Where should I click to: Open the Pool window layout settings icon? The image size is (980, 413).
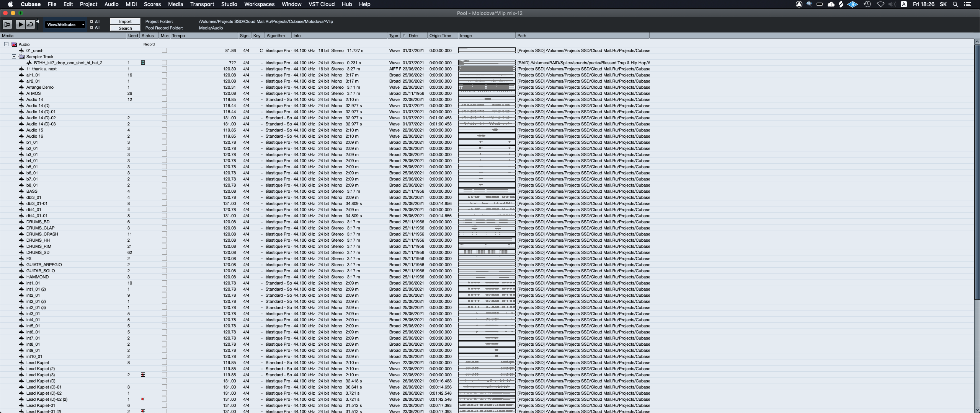[7, 24]
